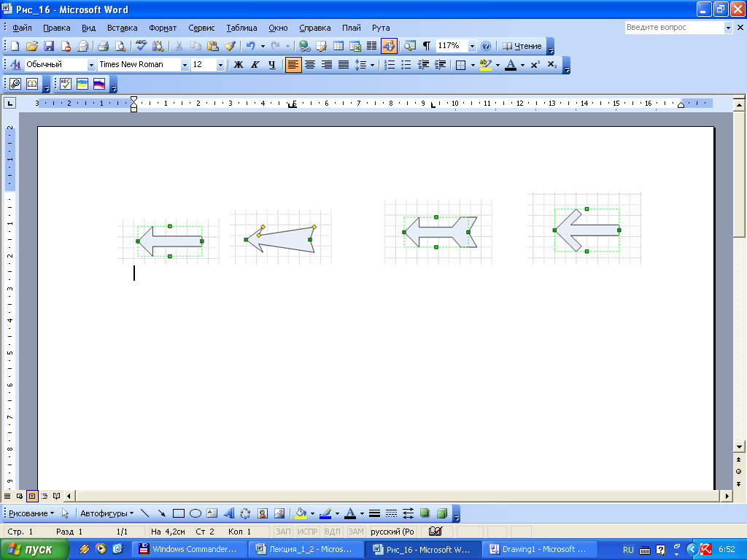The height and width of the screenshot is (560, 747).
Task: Justify the paragraph text
Action: tap(344, 65)
